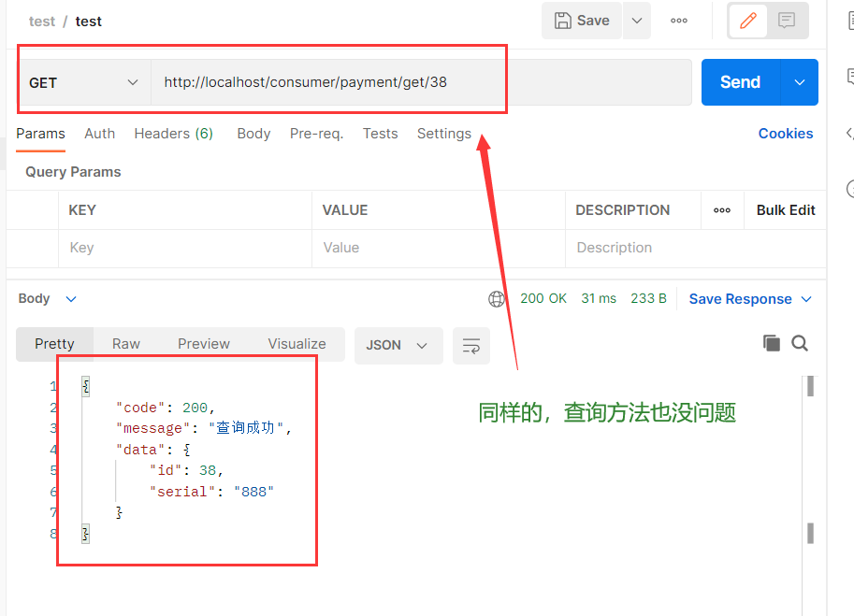854x616 pixels.
Task: Click the 233 B response size
Action: (x=648, y=299)
